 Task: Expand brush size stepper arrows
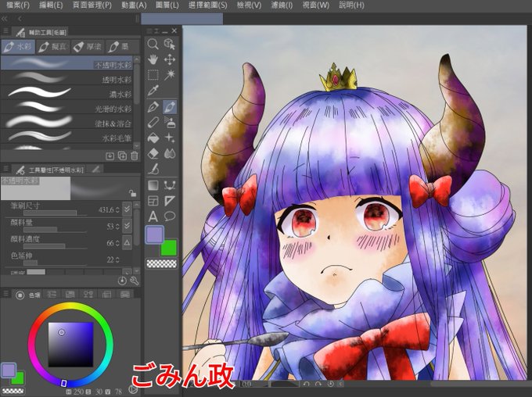117,210
